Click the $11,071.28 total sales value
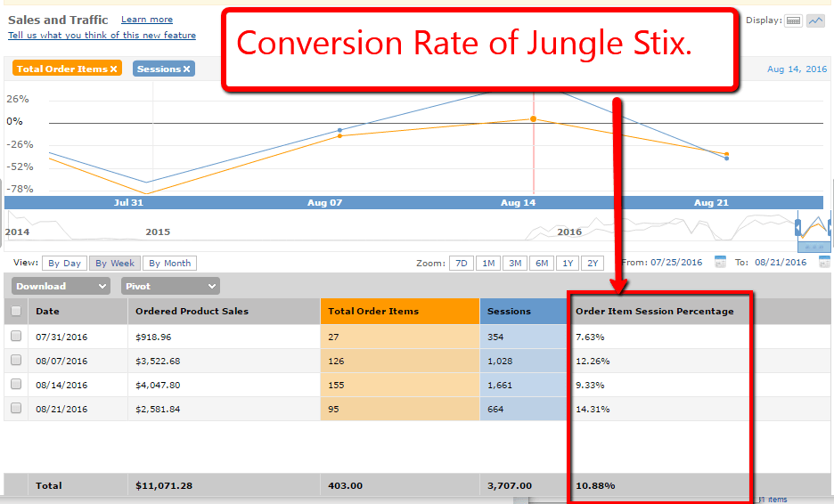The width and height of the screenshot is (834, 504). 164,485
